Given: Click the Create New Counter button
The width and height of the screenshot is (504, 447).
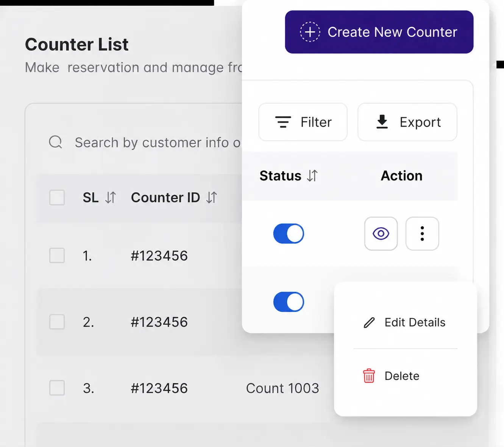Looking at the screenshot, I should [x=379, y=32].
